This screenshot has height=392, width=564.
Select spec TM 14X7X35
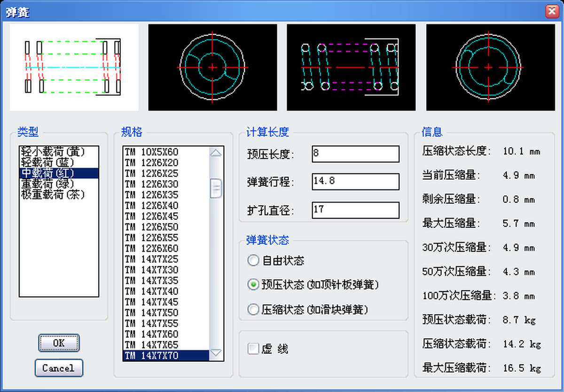[x=166, y=281]
